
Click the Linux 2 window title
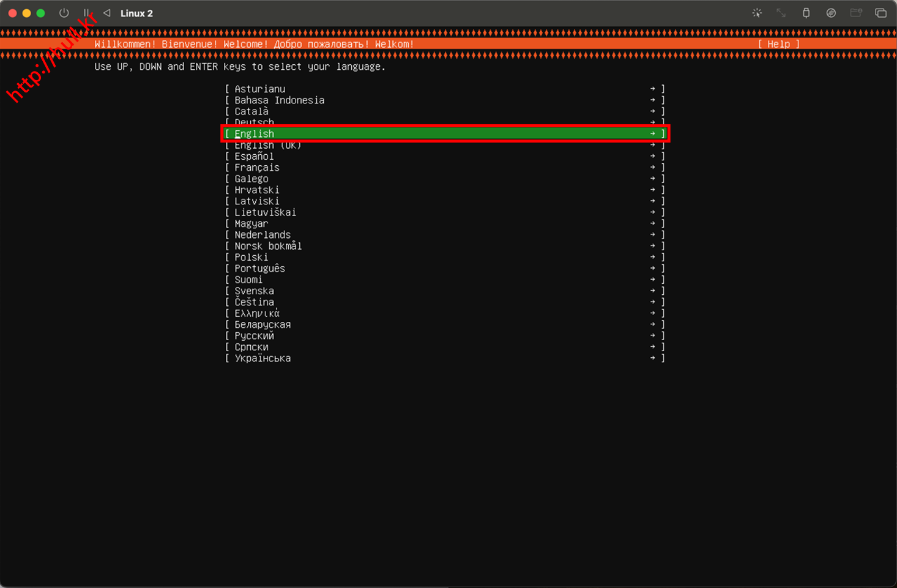[x=136, y=13]
